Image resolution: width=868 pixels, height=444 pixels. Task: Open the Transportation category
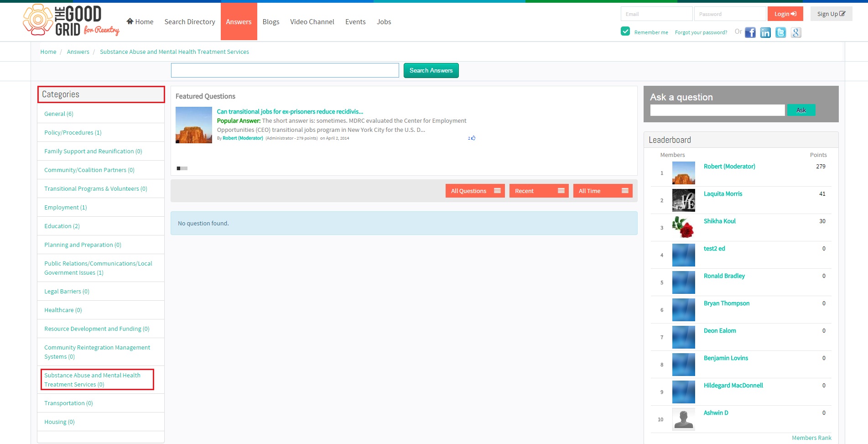pos(68,403)
